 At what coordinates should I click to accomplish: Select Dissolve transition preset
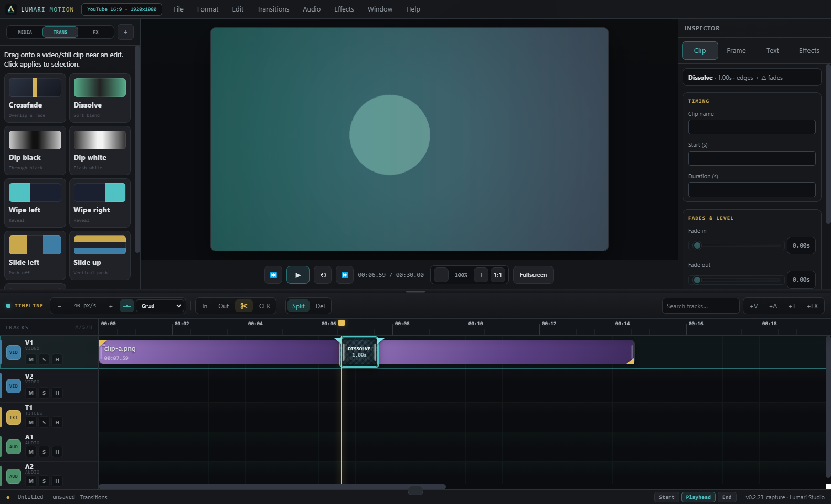pos(100,98)
